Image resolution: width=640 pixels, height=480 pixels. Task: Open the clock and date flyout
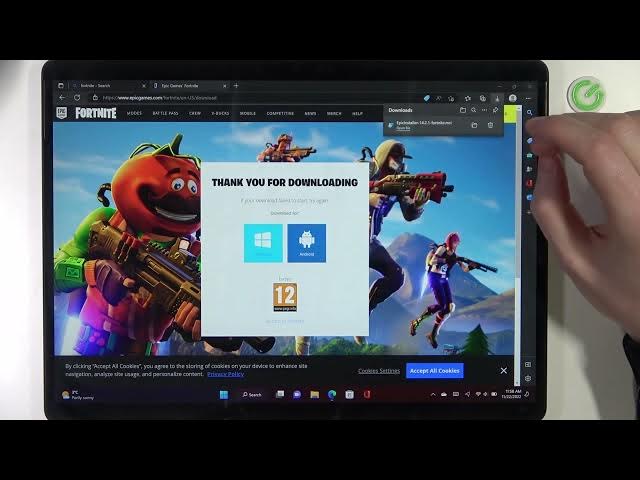[512, 393]
